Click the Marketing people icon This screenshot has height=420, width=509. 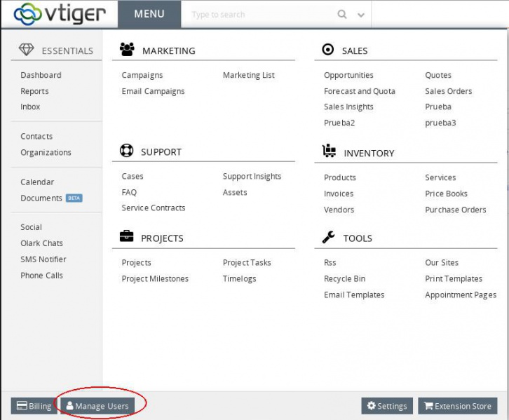click(x=127, y=50)
